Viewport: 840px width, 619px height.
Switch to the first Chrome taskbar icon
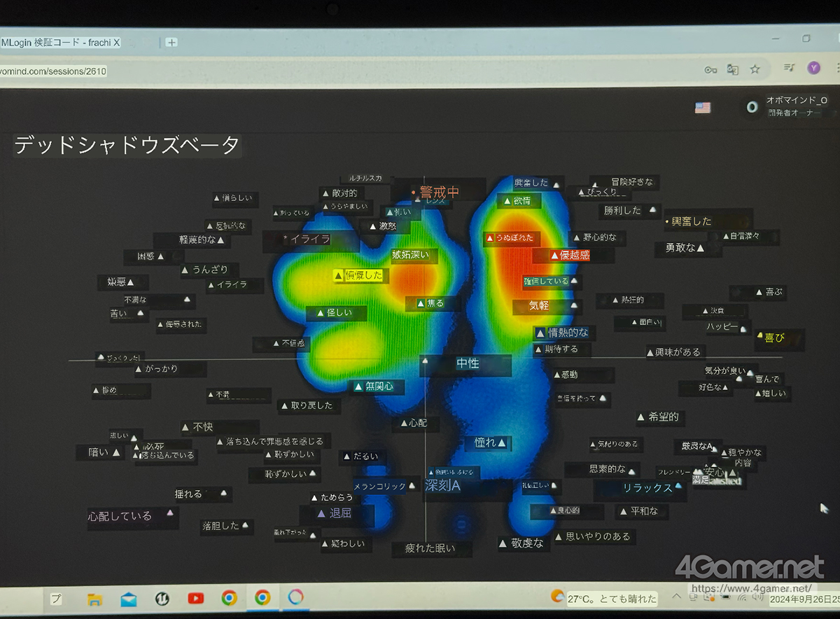point(229,598)
